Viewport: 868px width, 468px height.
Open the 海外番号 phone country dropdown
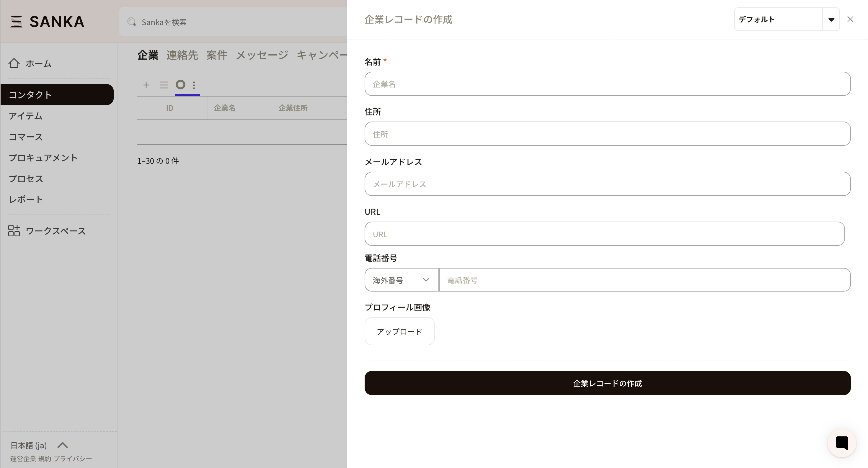(x=401, y=280)
